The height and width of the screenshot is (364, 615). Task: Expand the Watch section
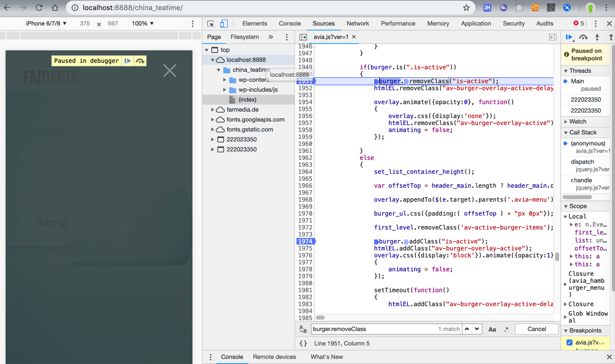578,121
